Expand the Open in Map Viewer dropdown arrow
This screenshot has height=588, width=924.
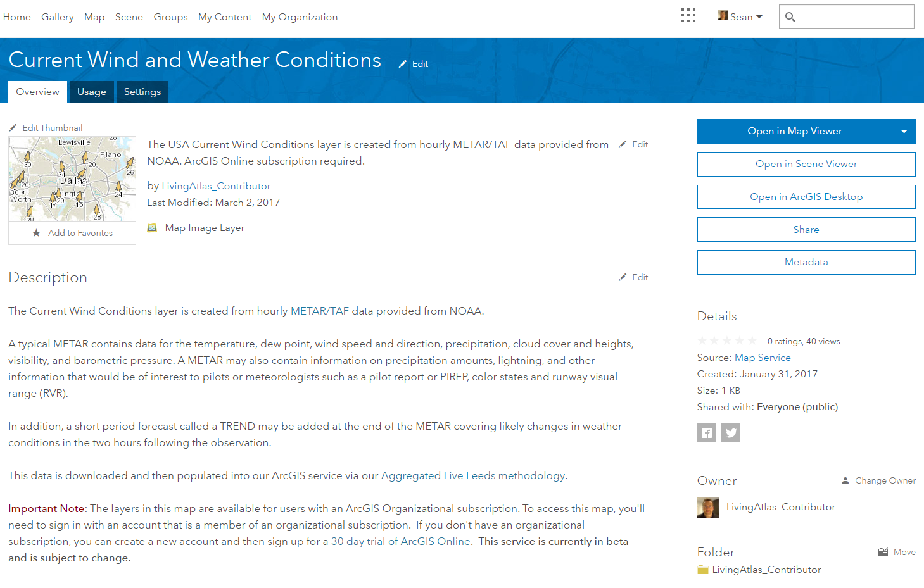[x=904, y=131]
